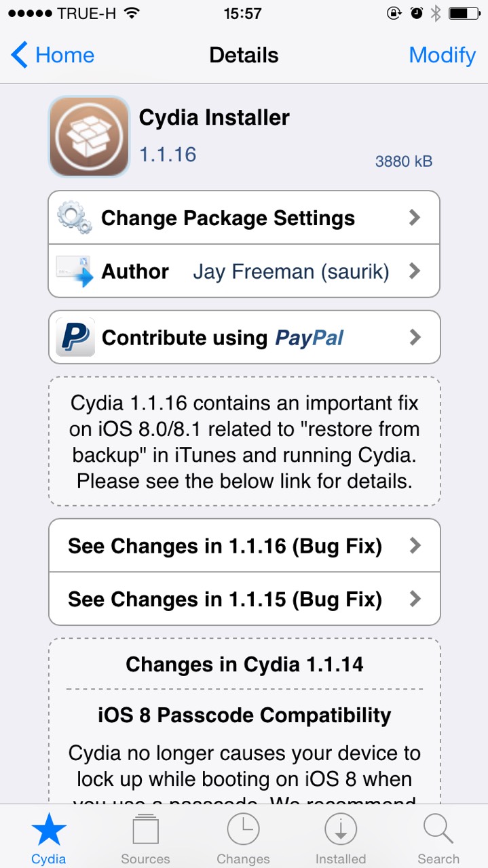Open the Sources tab

[x=145, y=840]
